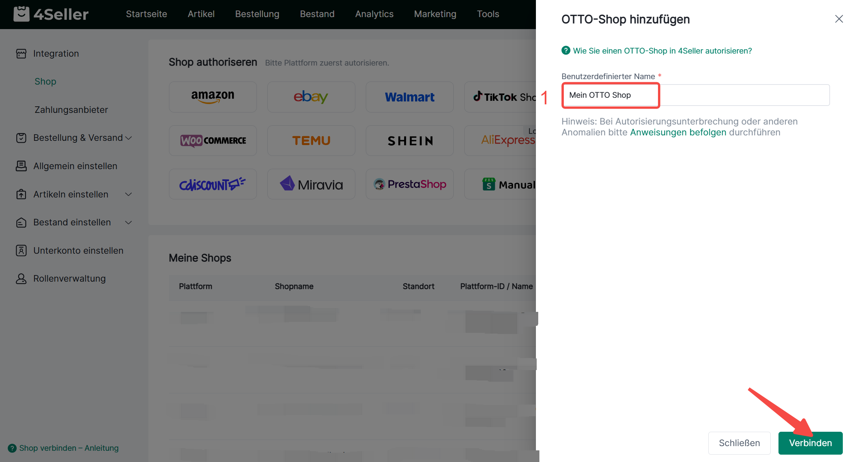
Task: Open the Marketing top menu
Action: click(435, 14)
